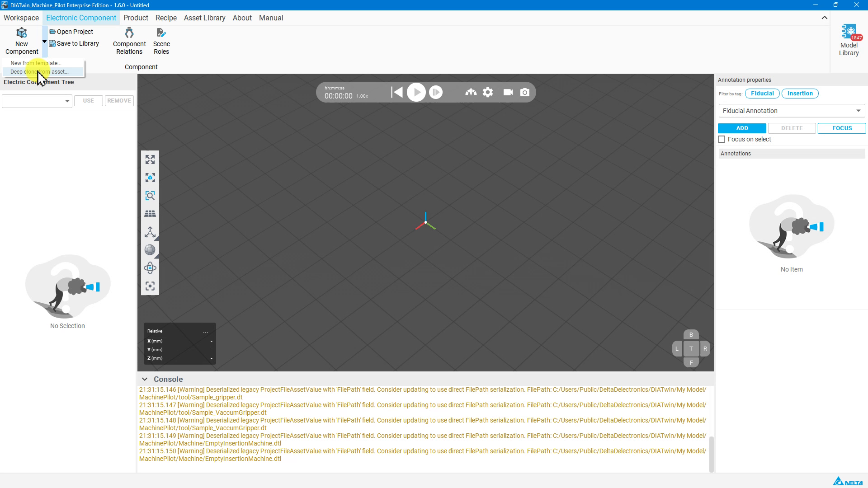Step the simulation forward one frame
This screenshot has width=868, height=488.
click(436, 92)
